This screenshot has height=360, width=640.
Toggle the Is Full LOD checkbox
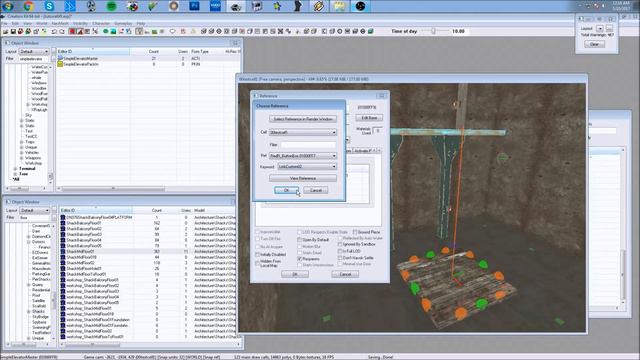pyautogui.click(x=340, y=251)
